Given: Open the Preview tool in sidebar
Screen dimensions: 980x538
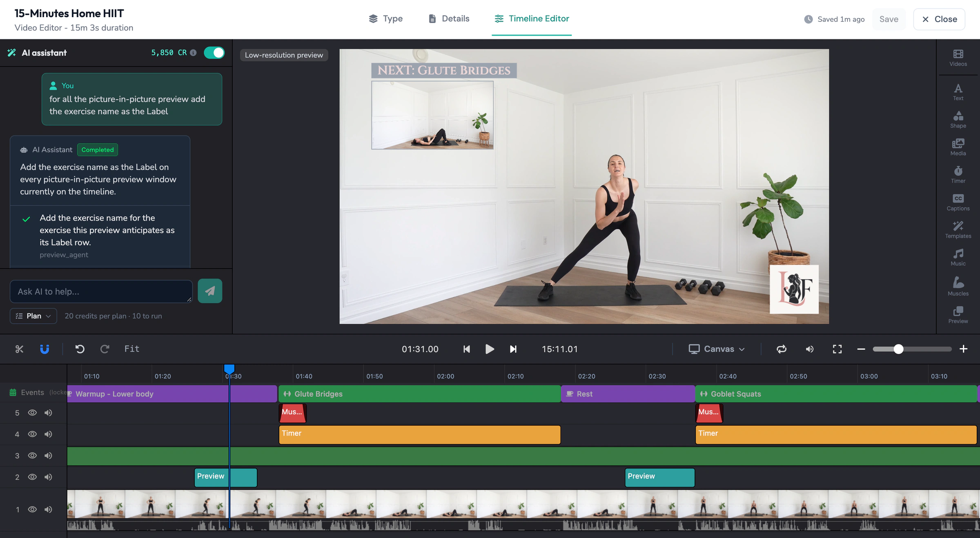Looking at the screenshot, I should pos(958,315).
